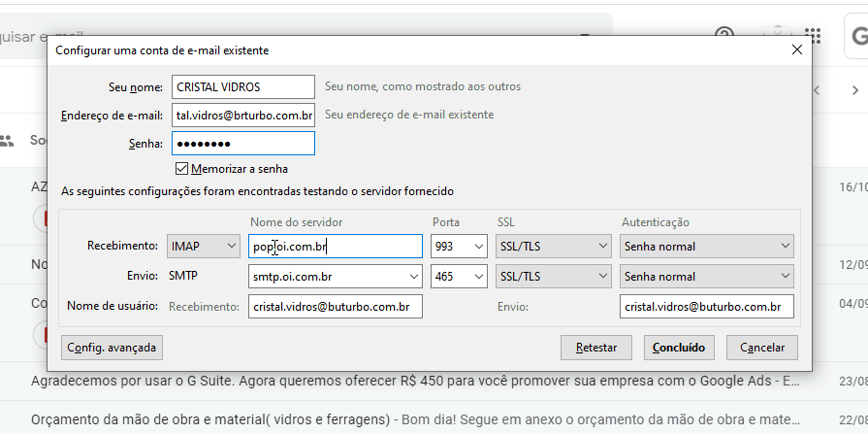
Task: Click the Seu nome text field
Action: [x=243, y=87]
